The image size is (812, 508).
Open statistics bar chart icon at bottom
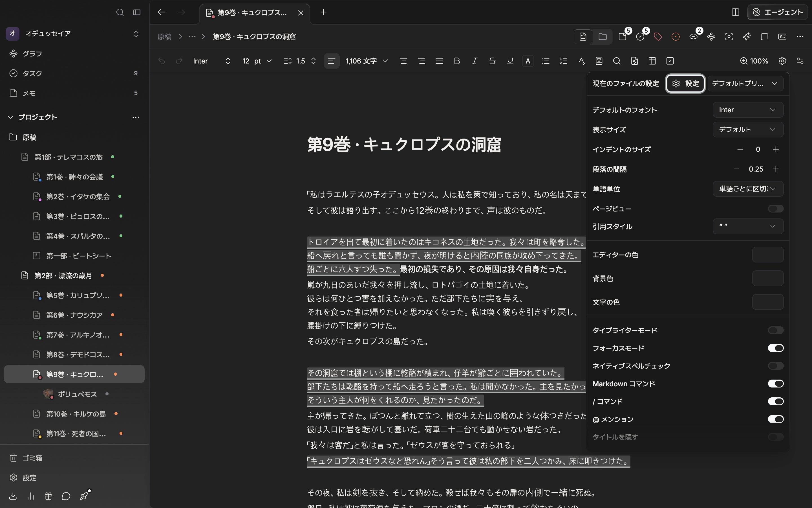click(x=30, y=496)
